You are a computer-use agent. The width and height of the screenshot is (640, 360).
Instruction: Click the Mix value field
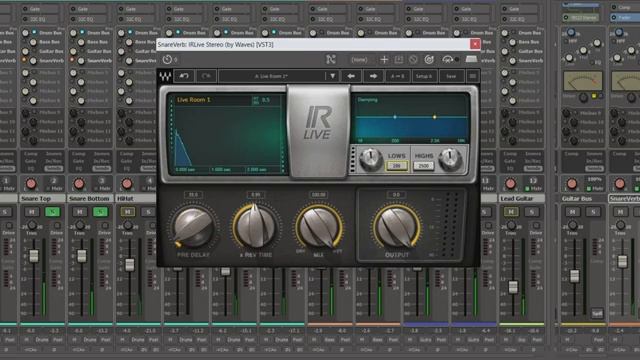318,195
